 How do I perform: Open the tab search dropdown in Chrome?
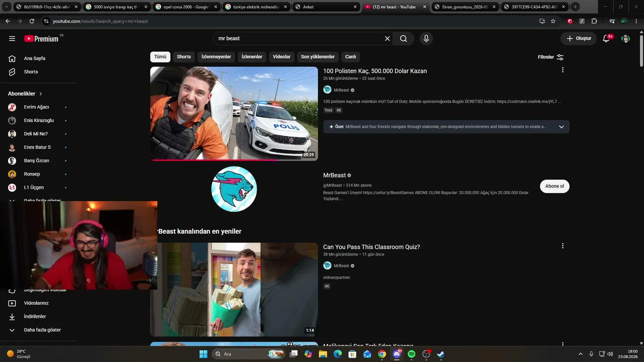[7, 7]
